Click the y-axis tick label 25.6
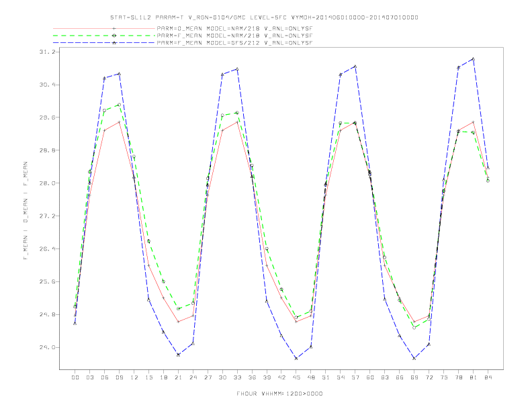The image size is (532, 411). coord(47,282)
